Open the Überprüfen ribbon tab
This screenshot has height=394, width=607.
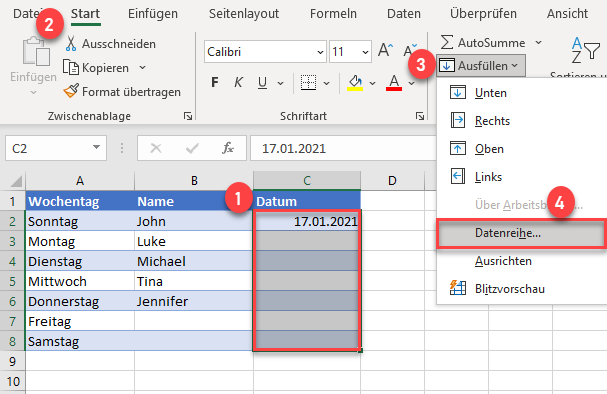pyautogui.click(x=483, y=14)
